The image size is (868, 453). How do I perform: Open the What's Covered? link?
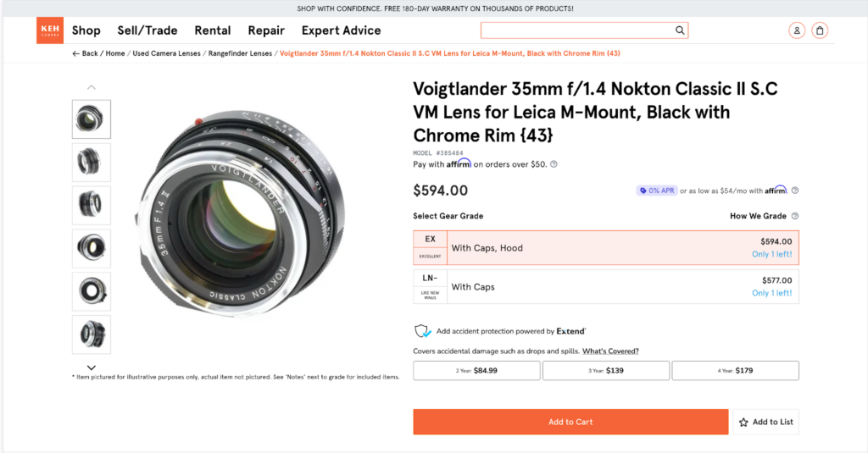pyautogui.click(x=610, y=351)
